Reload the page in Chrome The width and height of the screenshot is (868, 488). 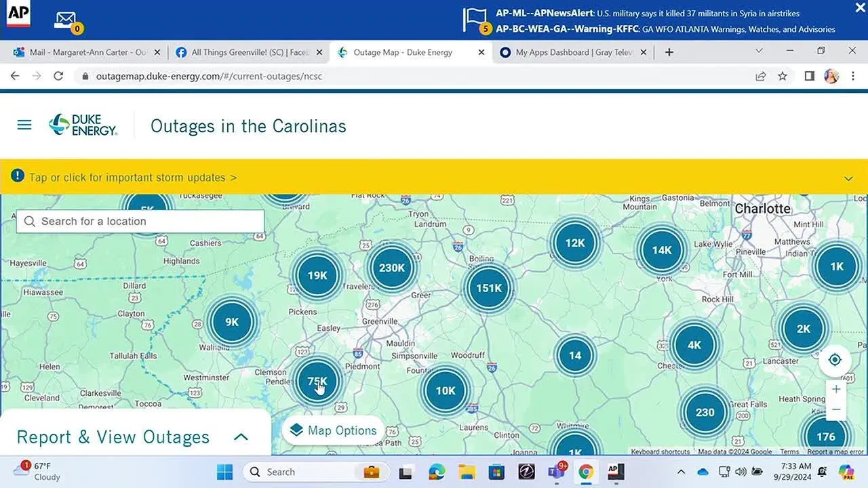click(x=58, y=76)
